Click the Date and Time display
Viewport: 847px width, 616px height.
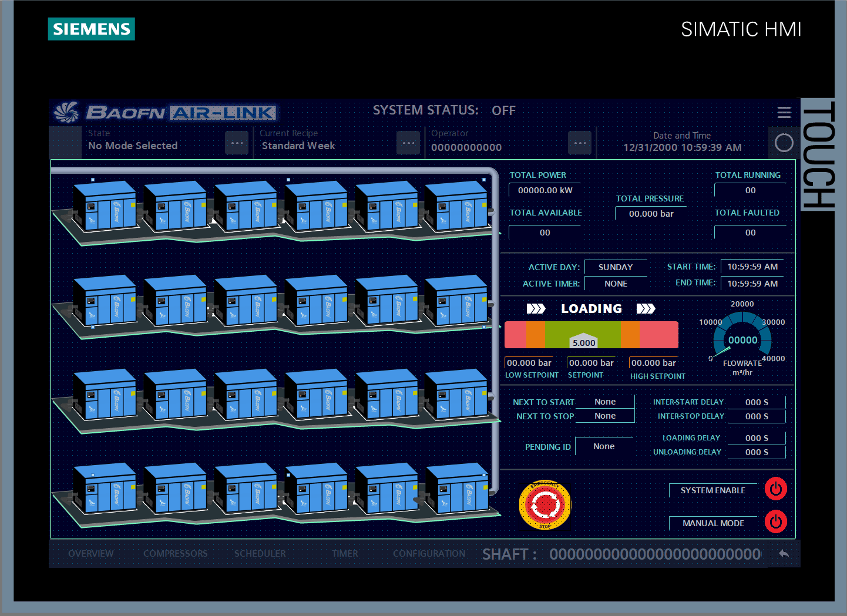tap(682, 142)
